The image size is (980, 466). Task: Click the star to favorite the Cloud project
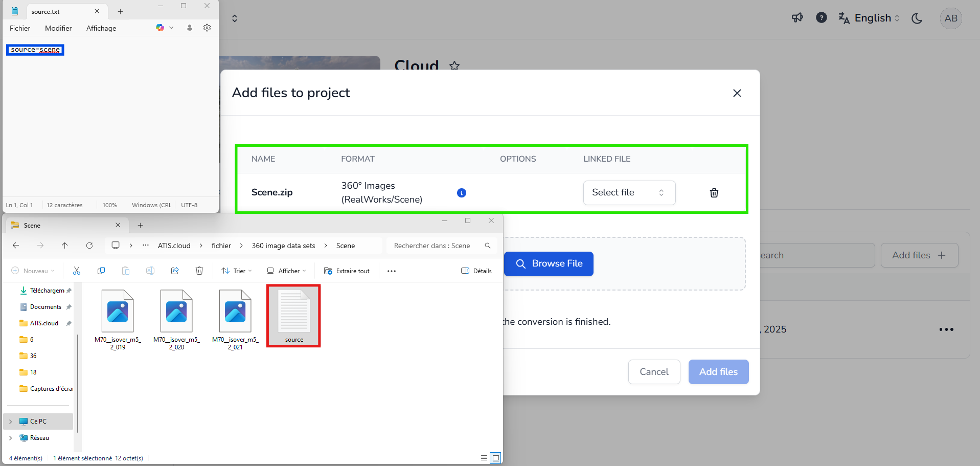[454, 65]
